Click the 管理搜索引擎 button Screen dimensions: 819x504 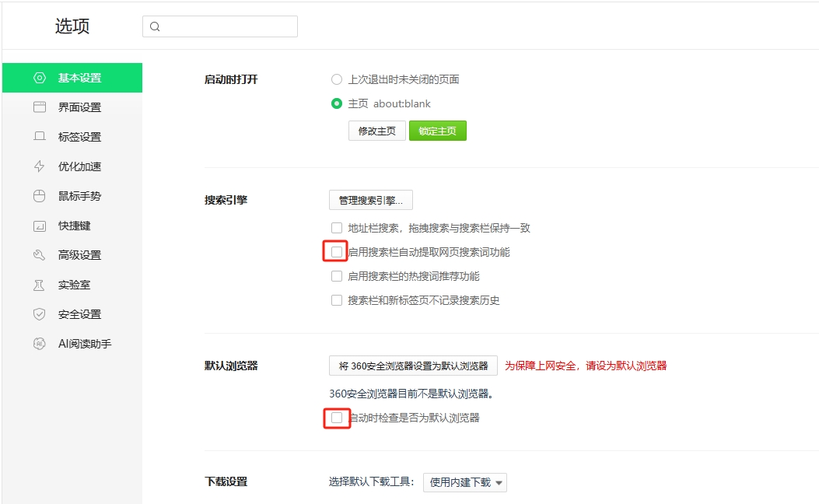tap(370, 200)
